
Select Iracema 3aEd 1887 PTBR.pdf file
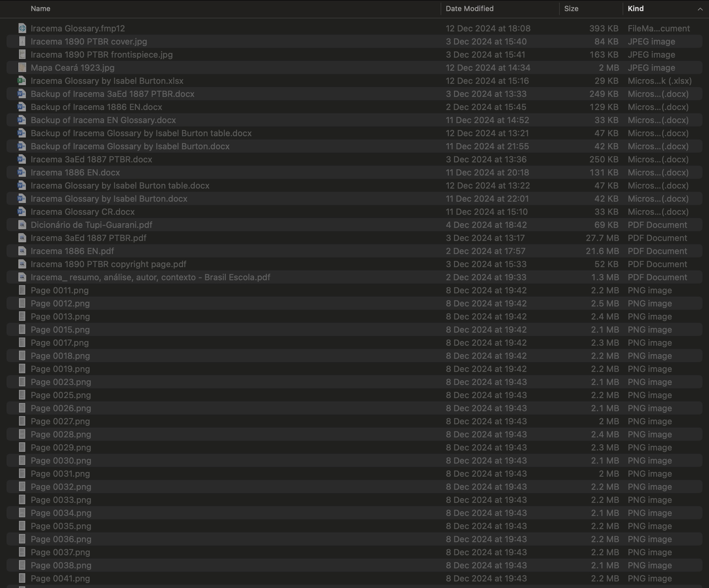tap(88, 238)
